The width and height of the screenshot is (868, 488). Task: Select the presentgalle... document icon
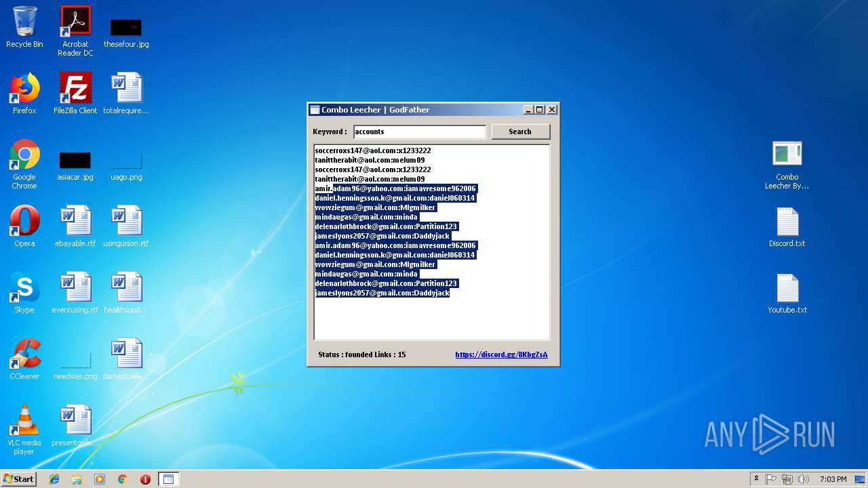coord(75,426)
